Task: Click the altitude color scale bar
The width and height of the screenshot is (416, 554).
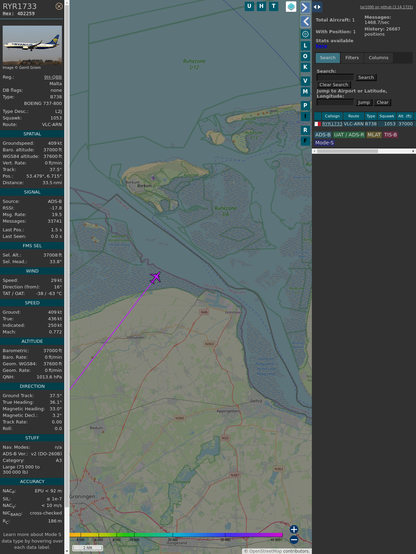Action: [176, 535]
